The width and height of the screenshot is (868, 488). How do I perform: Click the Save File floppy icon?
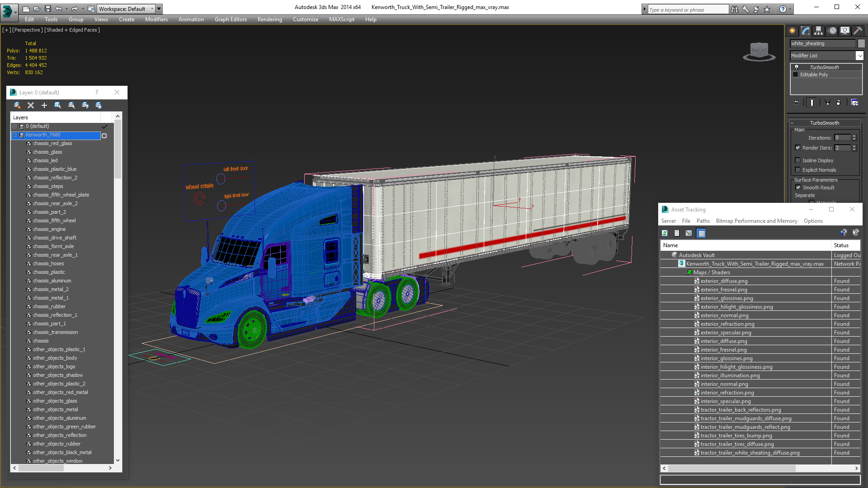47,9
